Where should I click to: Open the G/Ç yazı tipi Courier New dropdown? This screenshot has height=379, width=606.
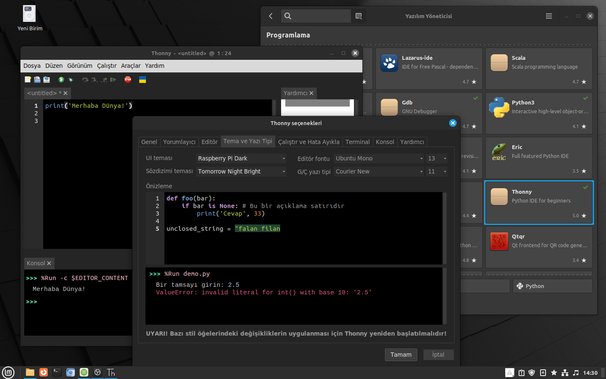pos(379,172)
